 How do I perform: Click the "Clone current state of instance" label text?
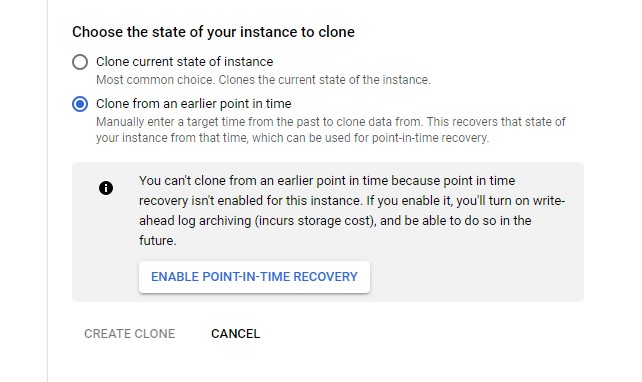tap(185, 62)
